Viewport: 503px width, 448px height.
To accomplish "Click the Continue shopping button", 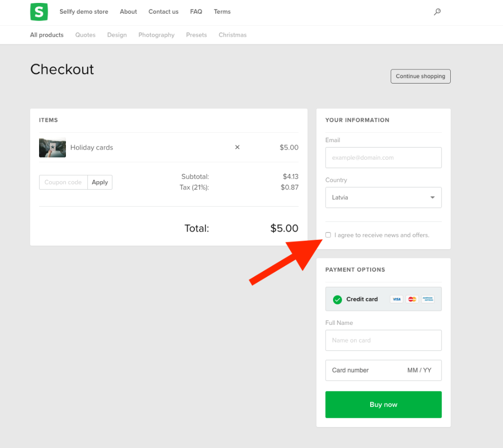I will pyautogui.click(x=420, y=76).
